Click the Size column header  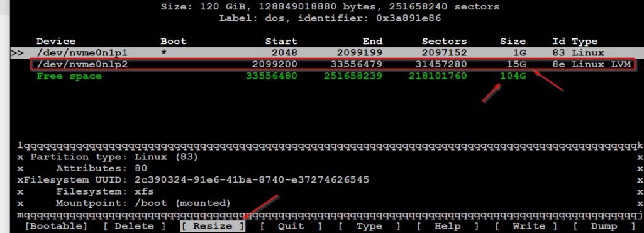click(x=513, y=42)
